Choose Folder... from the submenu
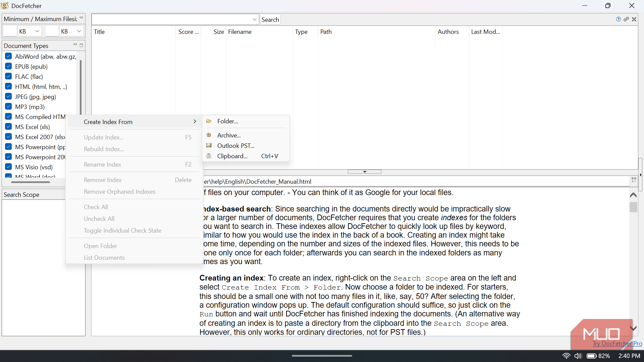The height and width of the screenshot is (362, 644). [x=246, y=121]
